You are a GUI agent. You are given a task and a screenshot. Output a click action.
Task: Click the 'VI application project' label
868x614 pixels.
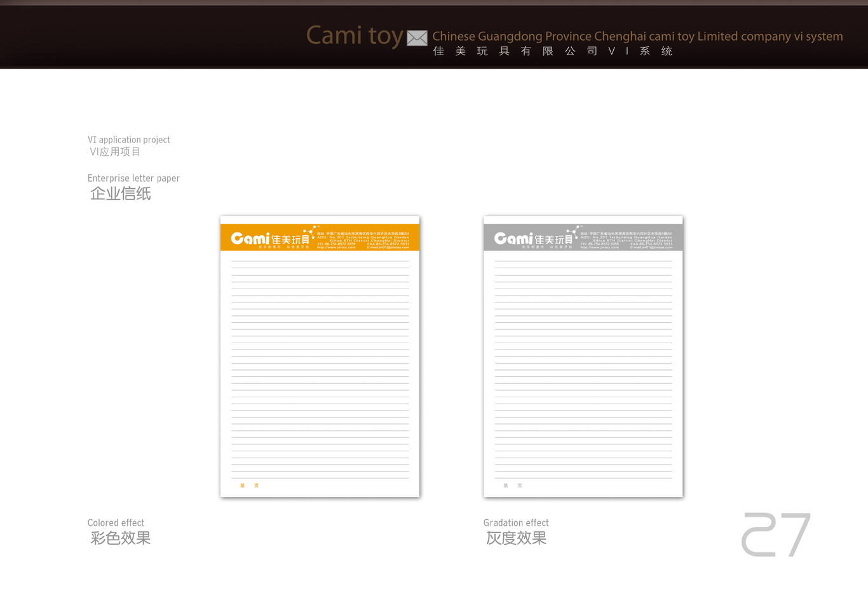click(129, 140)
